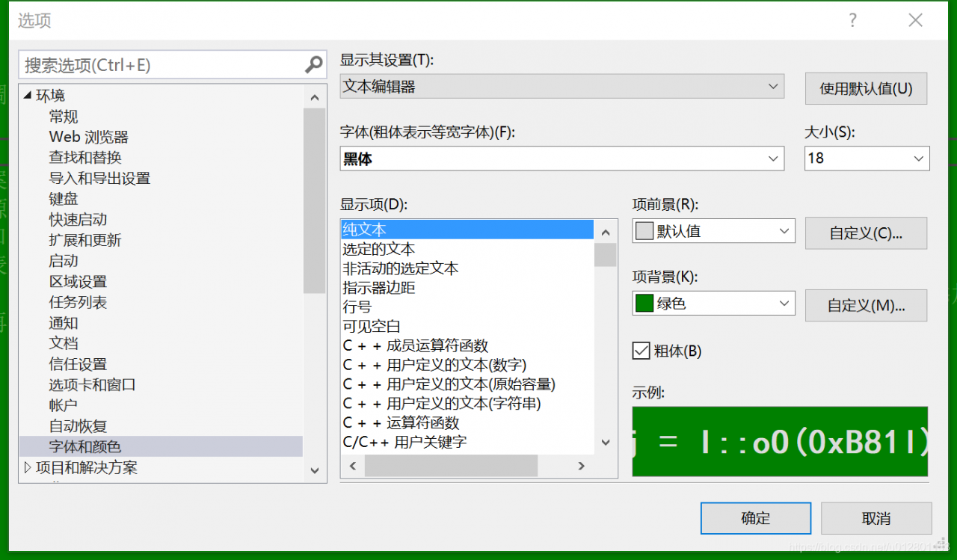Select 非活动的选定文本 display item
Screen dimensions: 957x560
[400, 268]
